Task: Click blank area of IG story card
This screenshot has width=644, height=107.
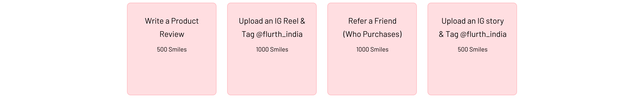Action: point(472,75)
